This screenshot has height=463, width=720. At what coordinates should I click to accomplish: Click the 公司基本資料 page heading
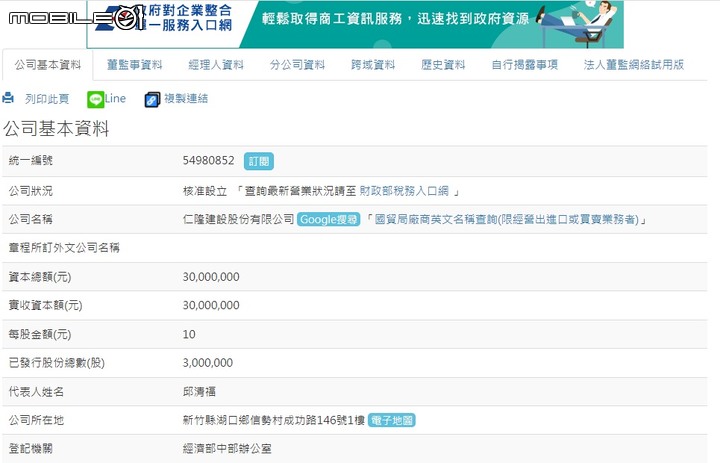[x=56, y=129]
